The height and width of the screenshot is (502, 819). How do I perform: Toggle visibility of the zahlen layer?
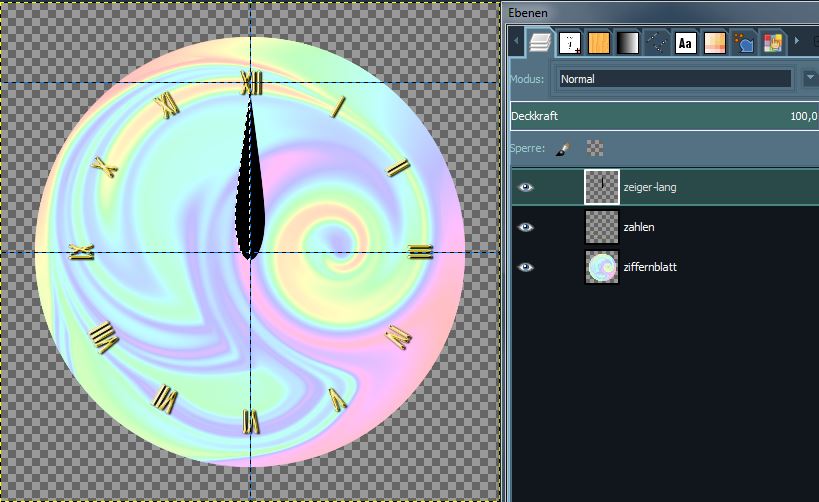pyautogui.click(x=526, y=227)
